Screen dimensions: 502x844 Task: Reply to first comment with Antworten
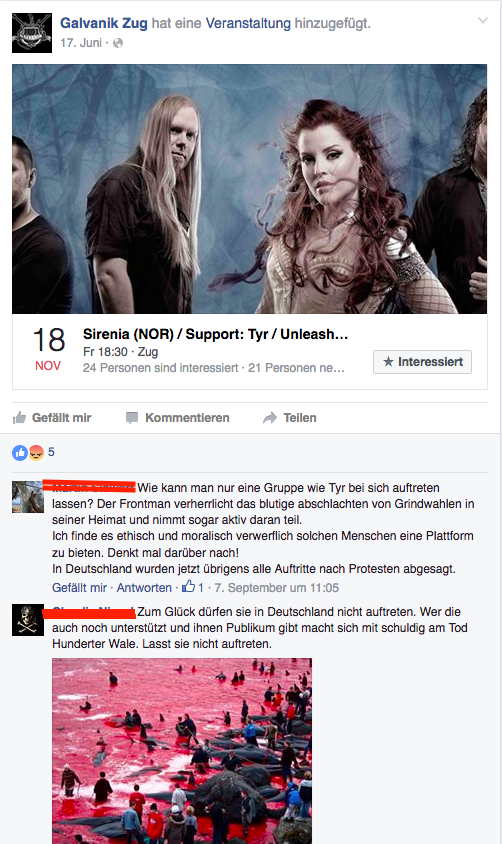click(144, 588)
